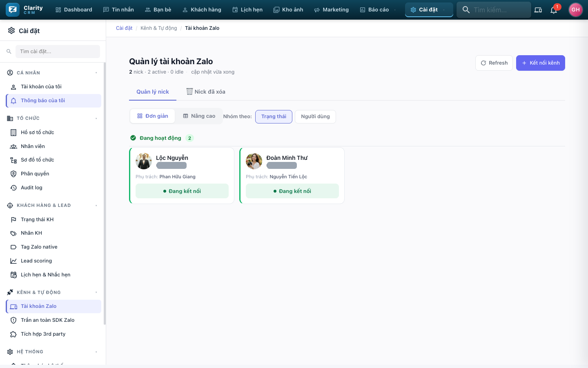This screenshot has height=368, width=588.
Task: Open Kho ảnh in the top menu
Action: tap(288, 10)
